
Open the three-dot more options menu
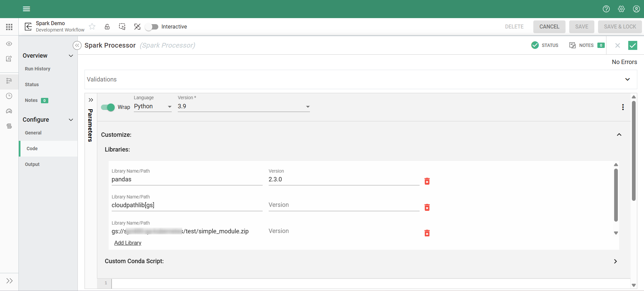[x=623, y=107]
